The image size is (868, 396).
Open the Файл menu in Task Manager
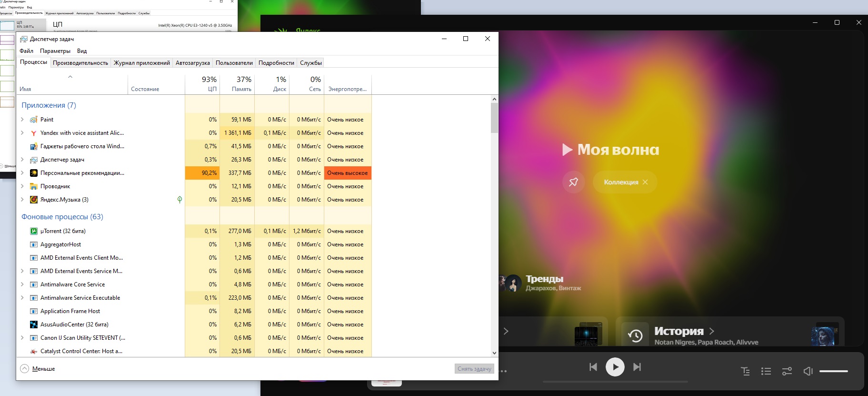pyautogui.click(x=27, y=51)
